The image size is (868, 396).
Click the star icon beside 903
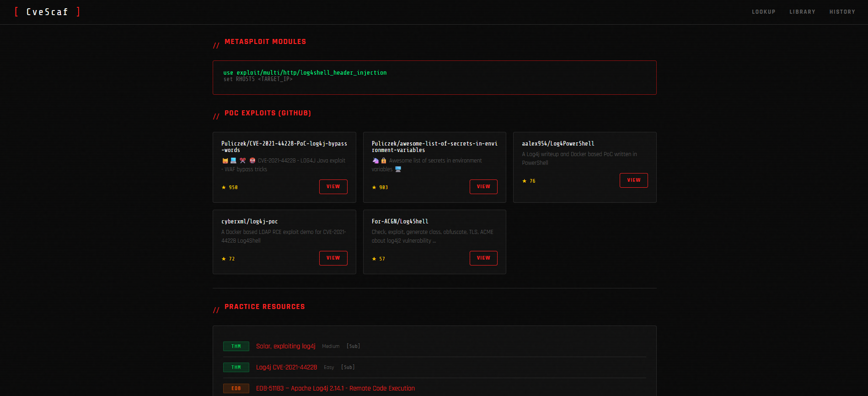[x=374, y=187]
